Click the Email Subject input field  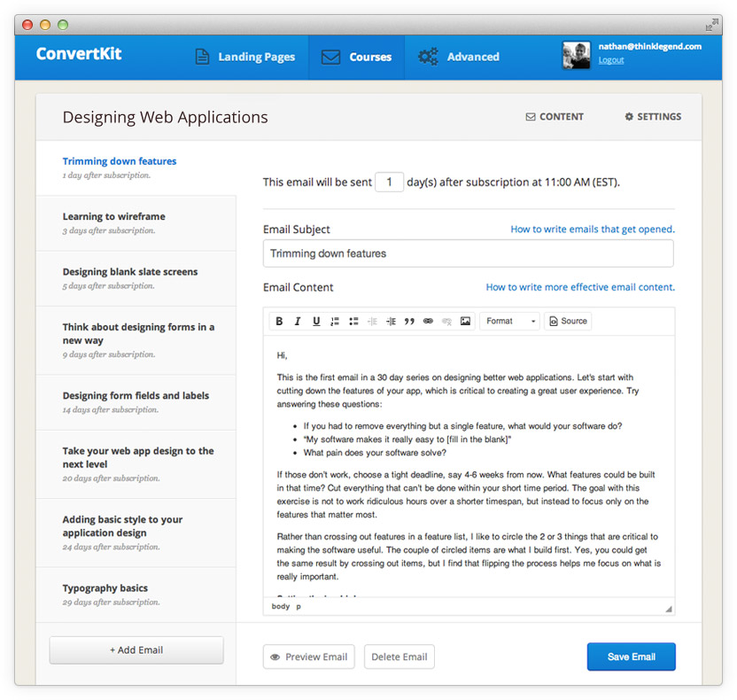coord(468,253)
